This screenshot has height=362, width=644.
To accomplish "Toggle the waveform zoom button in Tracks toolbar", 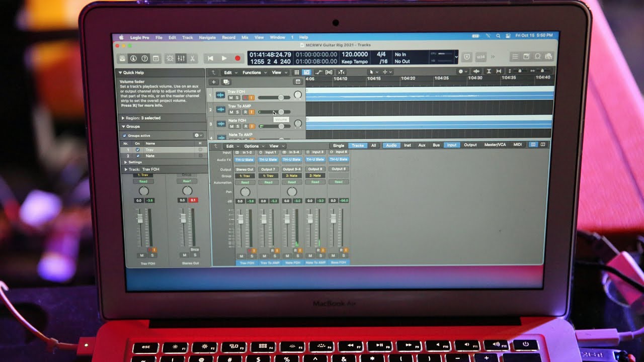I will point(476,71).
